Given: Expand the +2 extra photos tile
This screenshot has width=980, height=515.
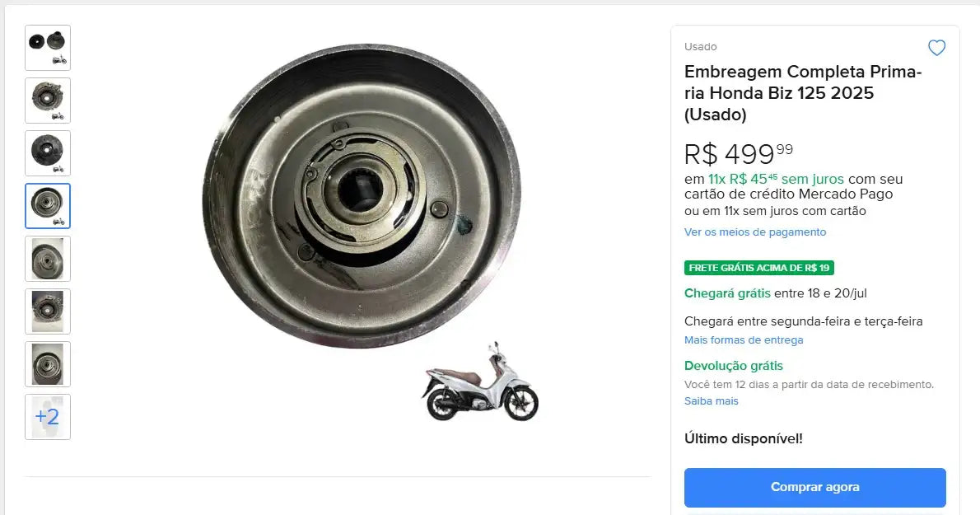Looking at the screenshot, I should tap(47, 417).
